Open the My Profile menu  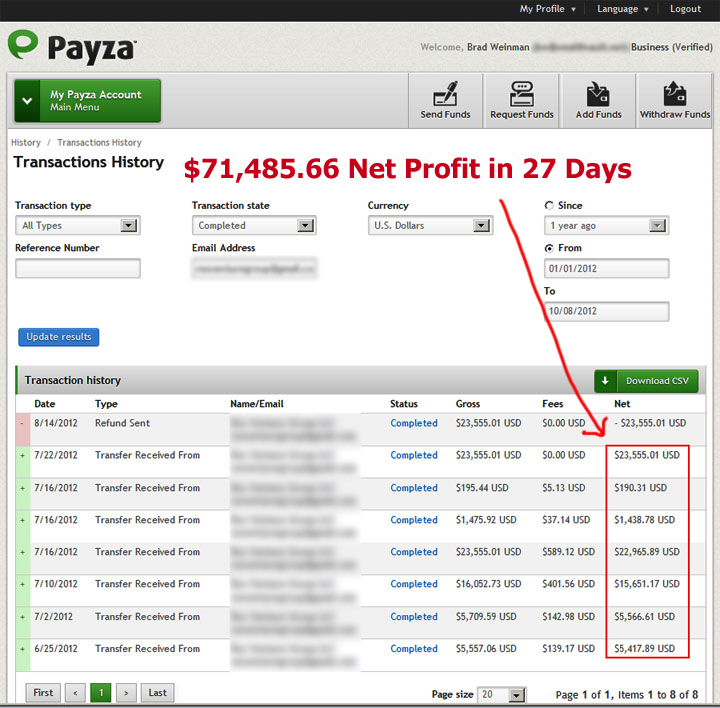tap(547, 9)
